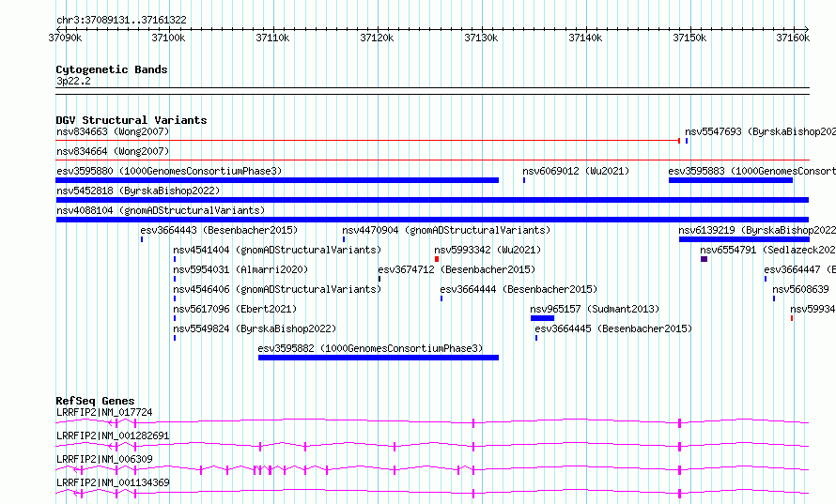Select the nsv6139219 blue variant bar
Screen dimensions: 836x504
tap(744, 239)
